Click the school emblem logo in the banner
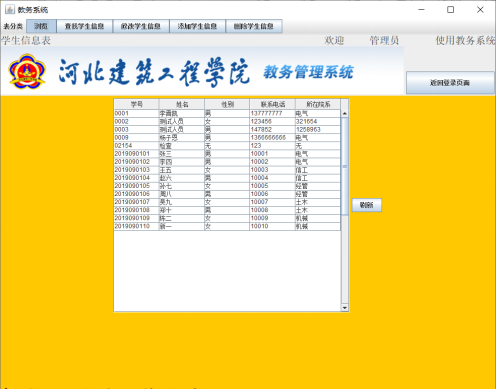496x389 pixels. click(27, 71)
